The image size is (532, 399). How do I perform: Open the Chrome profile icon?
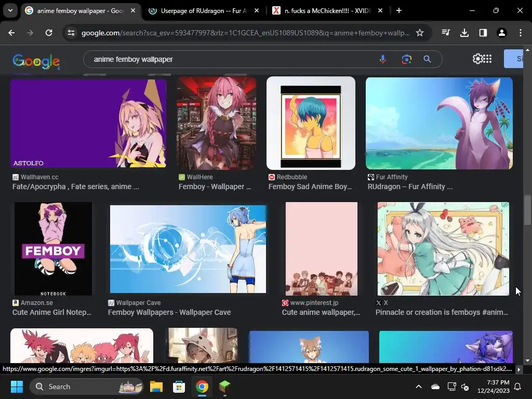pyautogui.click(x=501, y=33)
